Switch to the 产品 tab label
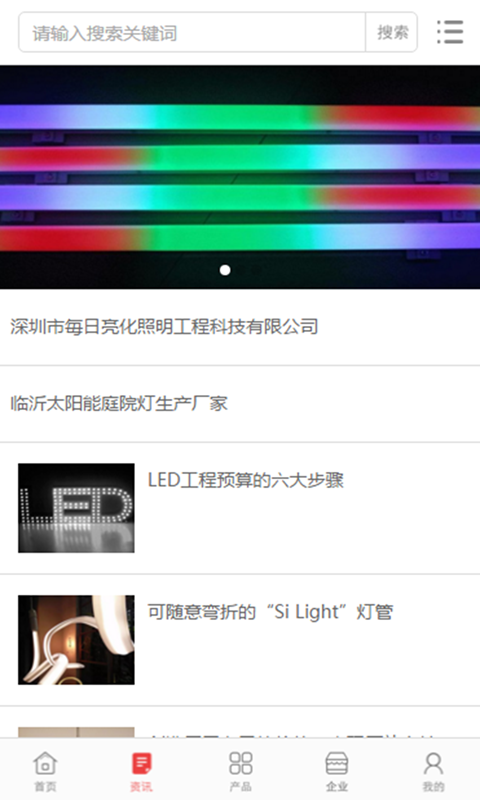Screen dimensions: 480x800 [240, 787]
